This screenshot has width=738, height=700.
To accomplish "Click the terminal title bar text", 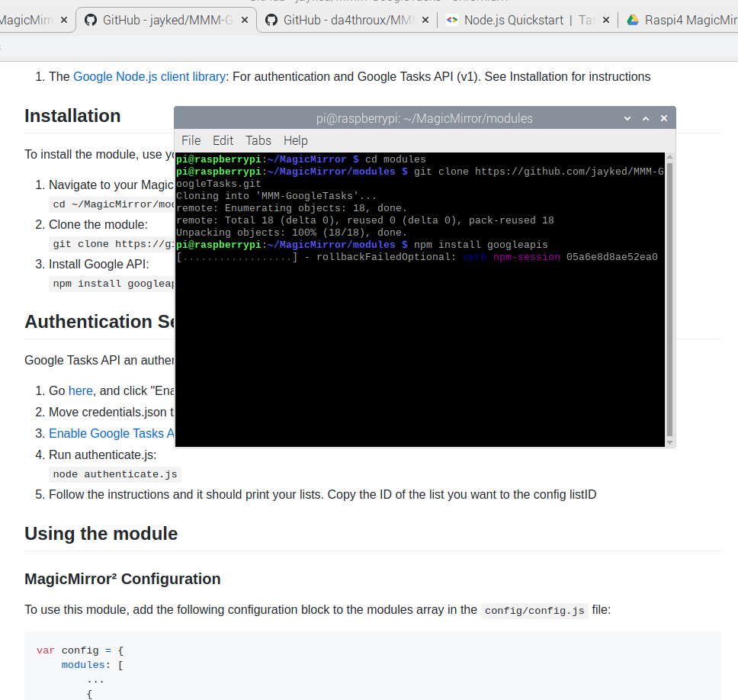I will point(424,119).
